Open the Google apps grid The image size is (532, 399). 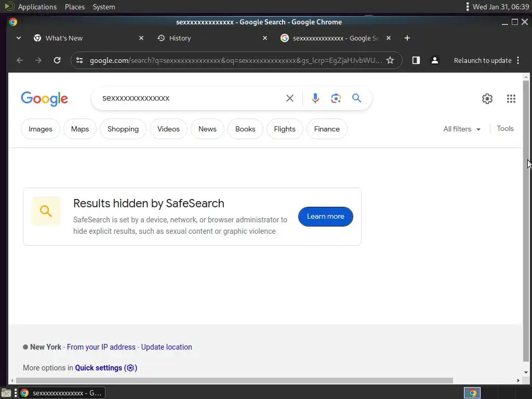pos(511,99)
